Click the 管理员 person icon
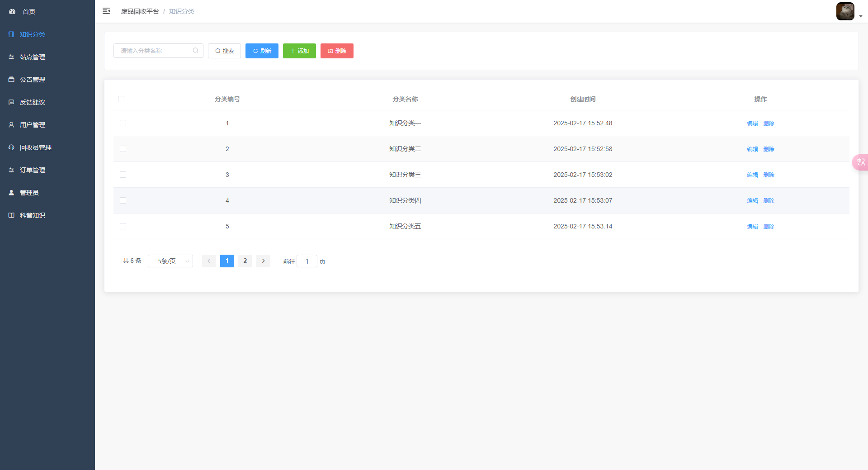The image size is (868, 470). pyautogui.click(x=11, y=192)
